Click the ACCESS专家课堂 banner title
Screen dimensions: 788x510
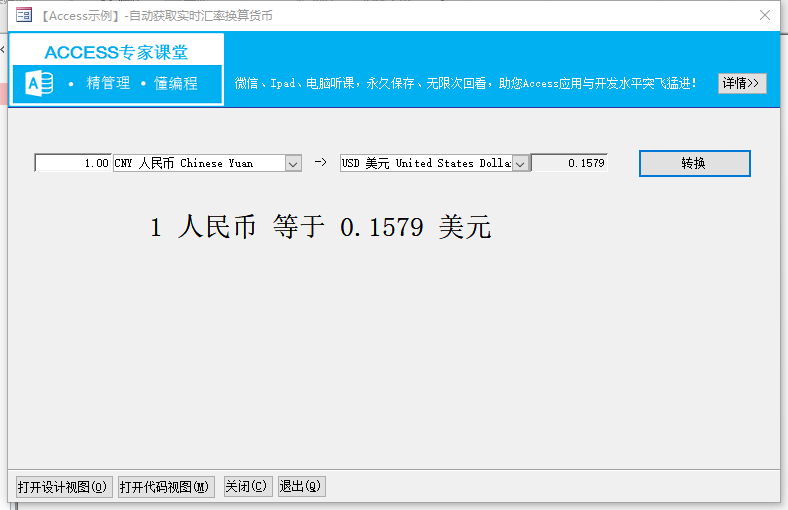(x=116, y=52)
